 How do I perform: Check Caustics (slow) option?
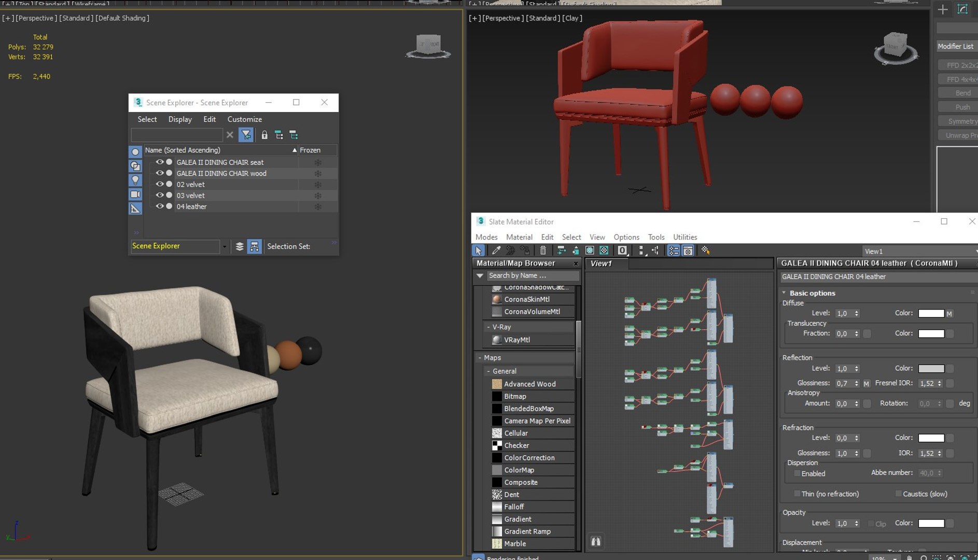(898, 494)
